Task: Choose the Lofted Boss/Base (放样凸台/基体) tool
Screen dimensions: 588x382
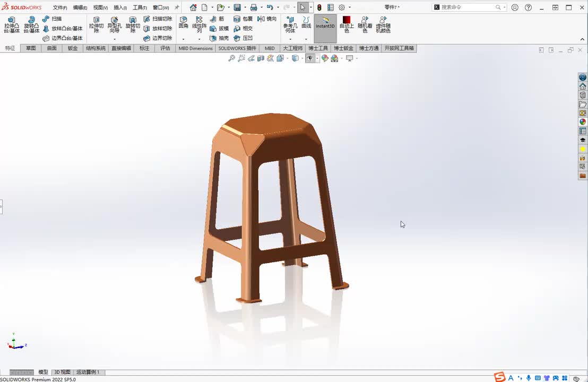Action: [x=63, y=29]
